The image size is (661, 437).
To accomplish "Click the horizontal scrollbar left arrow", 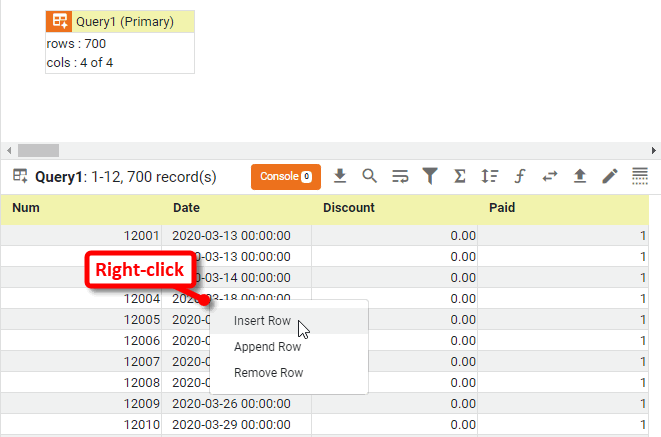I will [x=8, y=150].
